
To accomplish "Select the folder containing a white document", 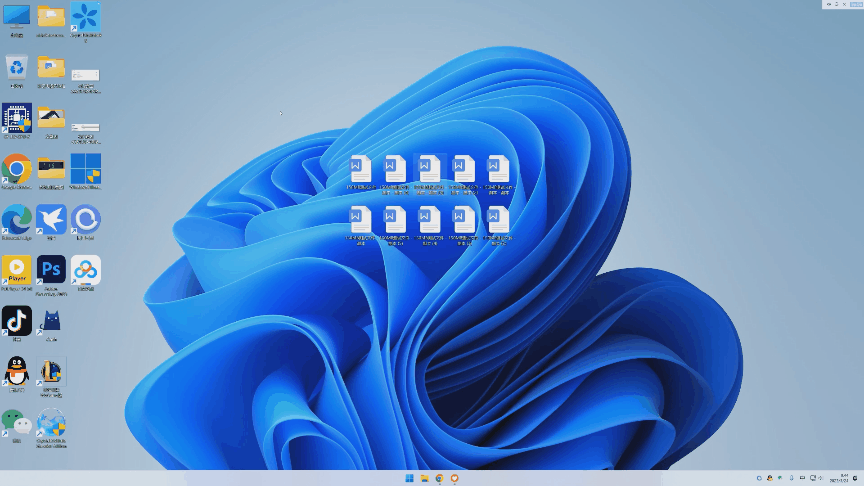I will coord(51,17).
